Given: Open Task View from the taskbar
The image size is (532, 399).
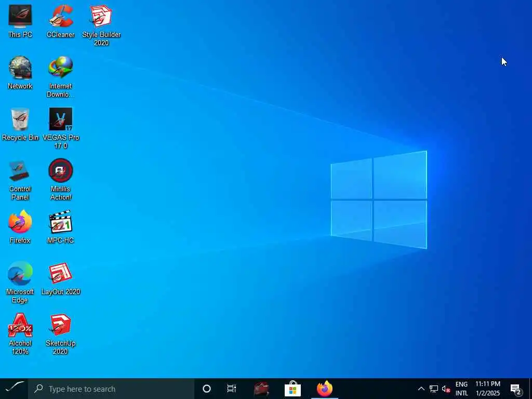Looking at the screenshot, I should (x=232, y=389).
